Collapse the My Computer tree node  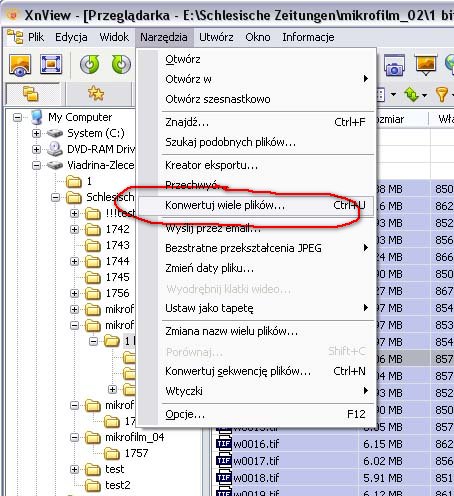pos(17,117)
